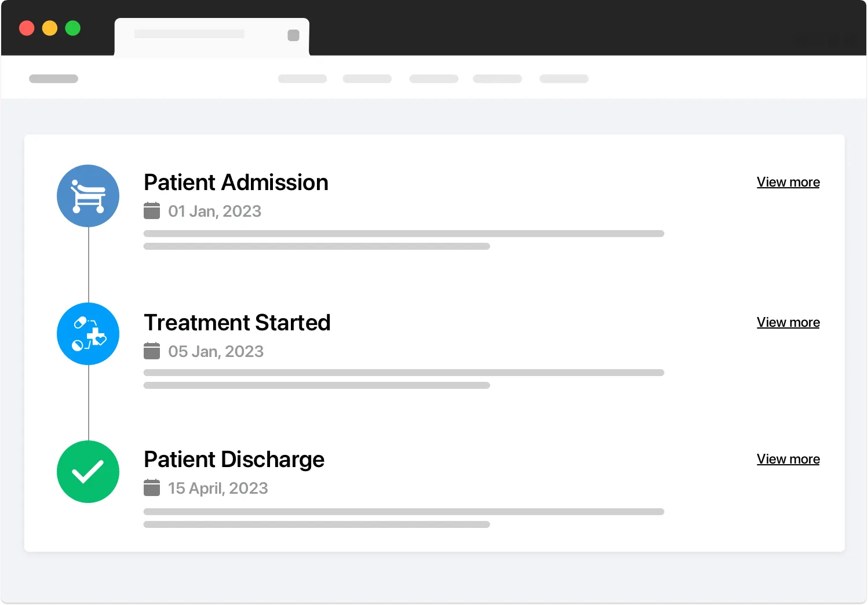
Task: Select the Patient Admission heading
Action: pyautogui.click(x=236, y=183)
